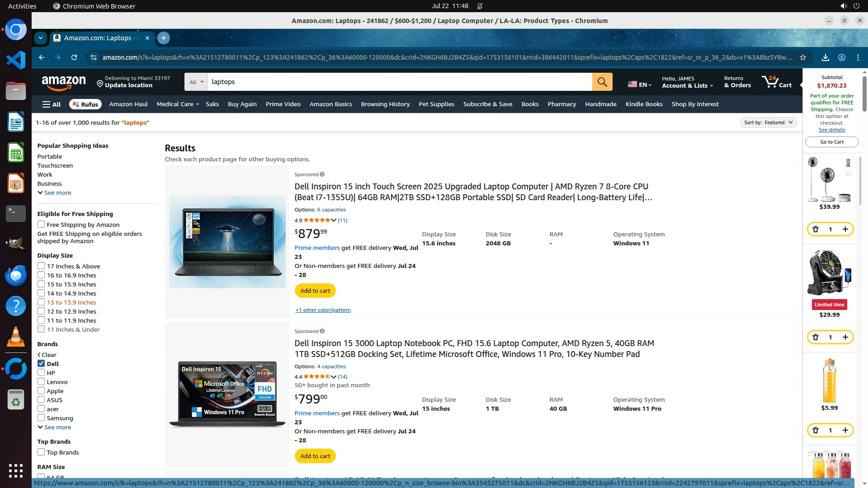Open Amazon Basics in navigation bar

pos(330,104)
